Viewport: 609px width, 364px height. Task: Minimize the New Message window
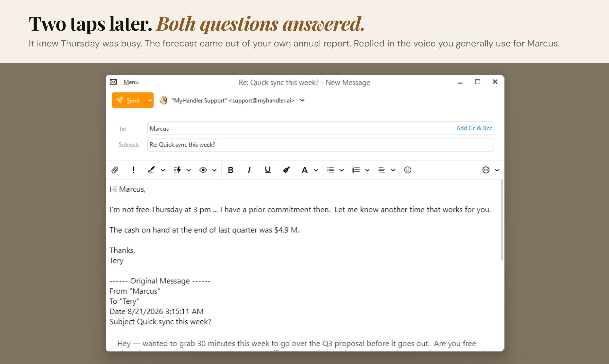(460, 83)
